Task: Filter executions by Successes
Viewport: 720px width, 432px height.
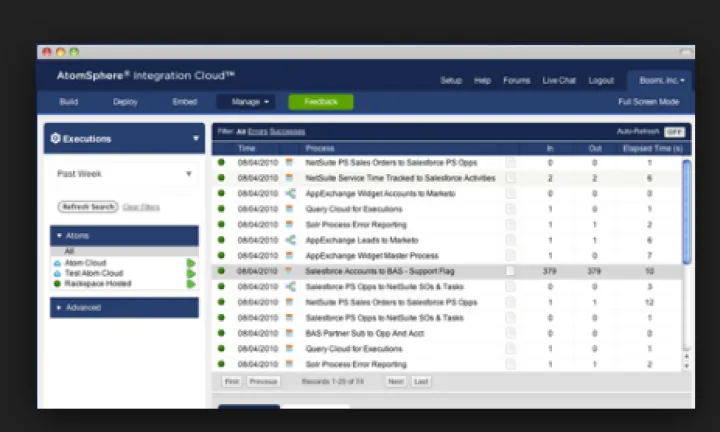Action: tap(287, 132)
